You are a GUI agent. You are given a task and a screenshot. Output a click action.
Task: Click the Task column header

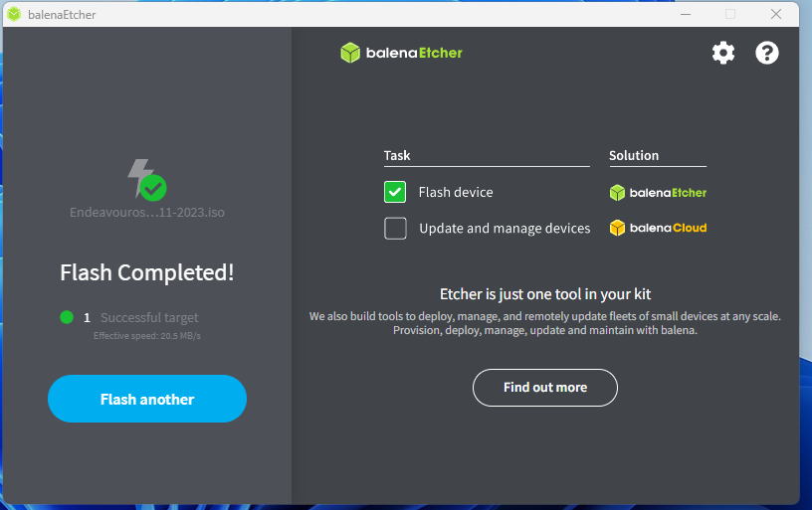click(397, 156)
